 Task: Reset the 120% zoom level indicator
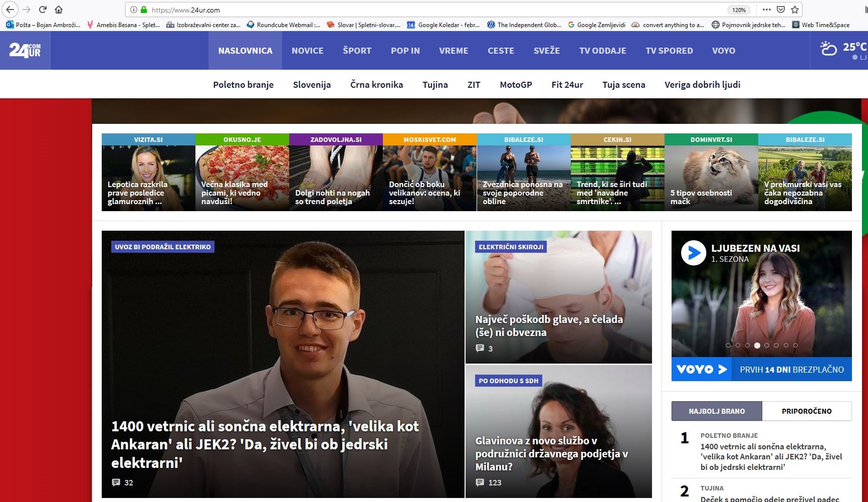(x=739, y=10)
